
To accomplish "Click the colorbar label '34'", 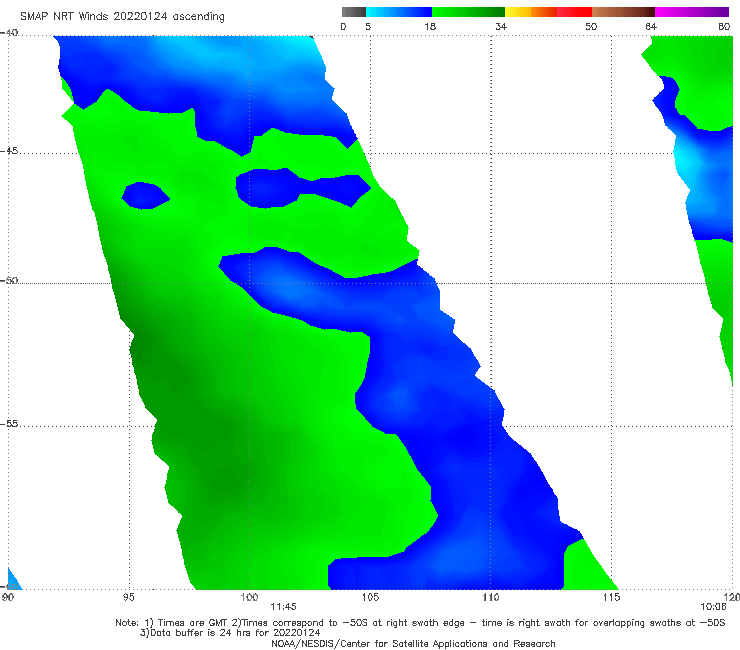I will point(501,27).
